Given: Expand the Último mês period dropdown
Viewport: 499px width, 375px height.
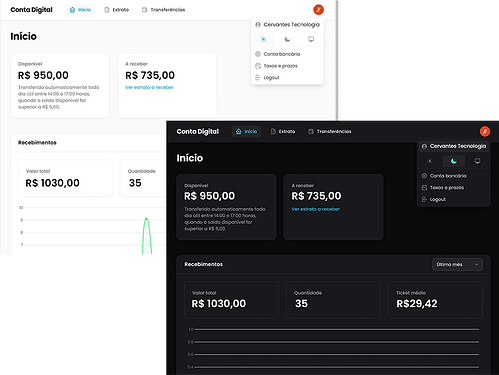Looking at the screenshot, I should click(x=457, y=265).
